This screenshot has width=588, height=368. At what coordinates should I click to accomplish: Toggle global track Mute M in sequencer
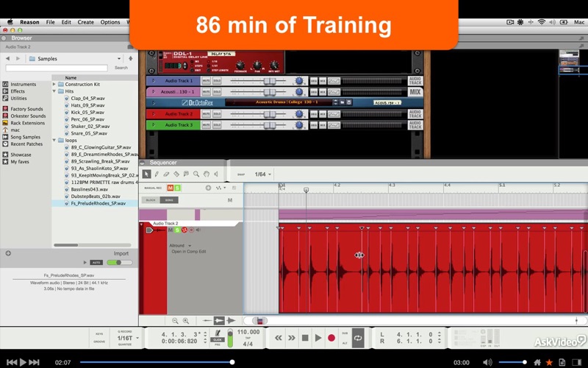pyautogui.click(x=171, y=188)
